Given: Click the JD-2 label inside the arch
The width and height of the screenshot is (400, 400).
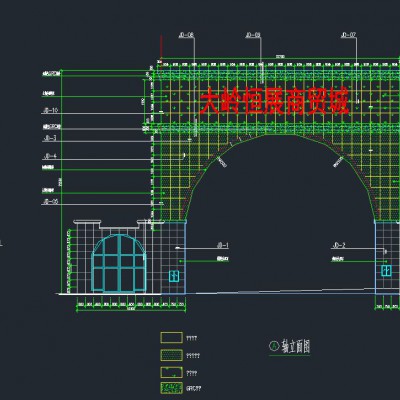Looking at the screenshot, I should 339,246.
